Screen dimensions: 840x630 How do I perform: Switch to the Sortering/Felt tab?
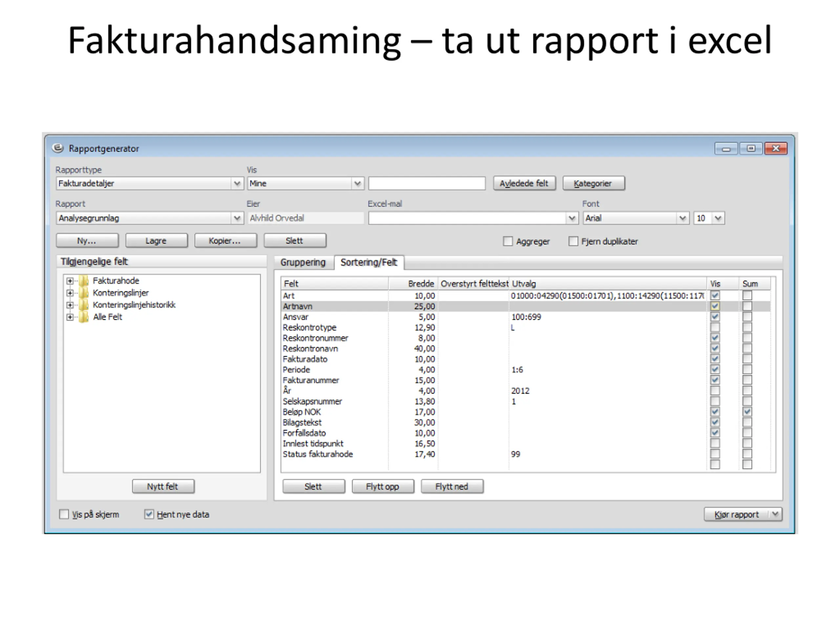coord(369,262)
